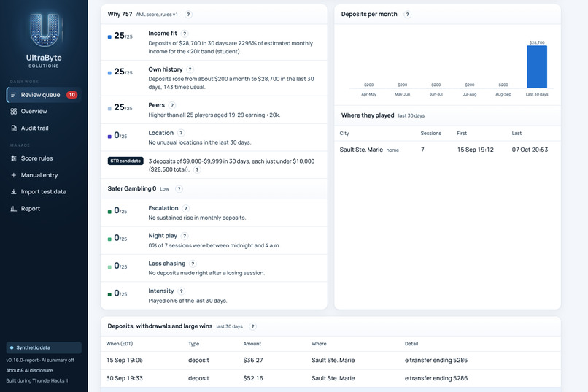The width and height of the screenshot is (588, 392).
Task: Click the plus icon for Manual entry
Action: point(14,175)
